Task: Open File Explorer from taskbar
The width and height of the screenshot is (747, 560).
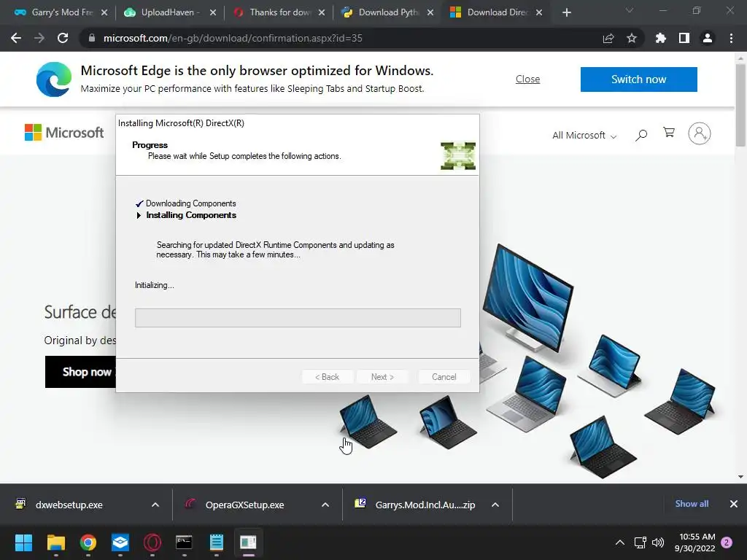Action: pos(55,542)
